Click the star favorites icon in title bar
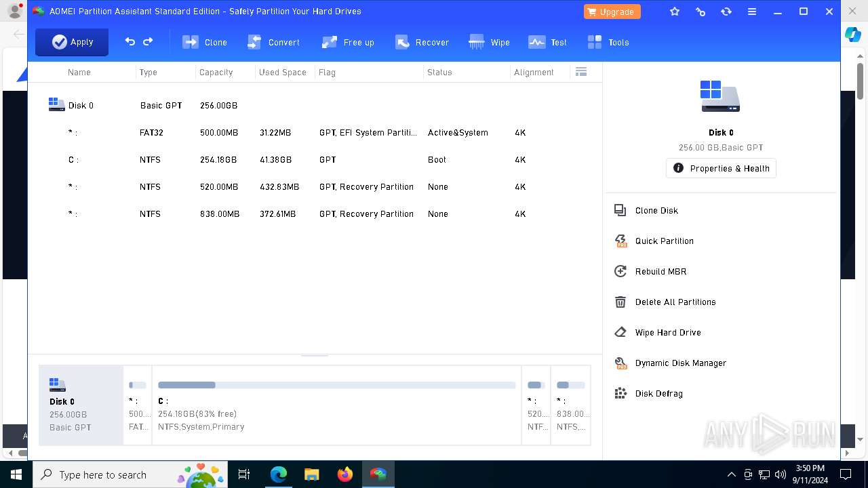The width and height of the screenshot is (868, 488). (675, 12)
